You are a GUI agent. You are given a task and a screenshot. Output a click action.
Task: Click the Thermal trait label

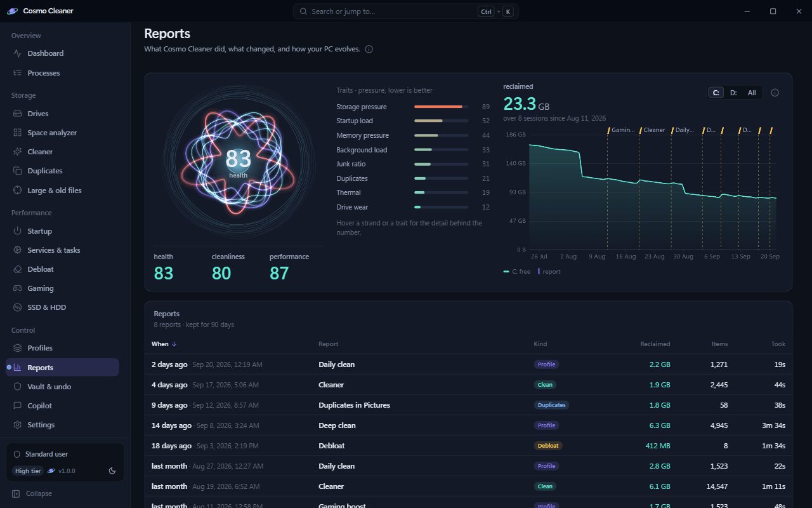click(348, 192)
